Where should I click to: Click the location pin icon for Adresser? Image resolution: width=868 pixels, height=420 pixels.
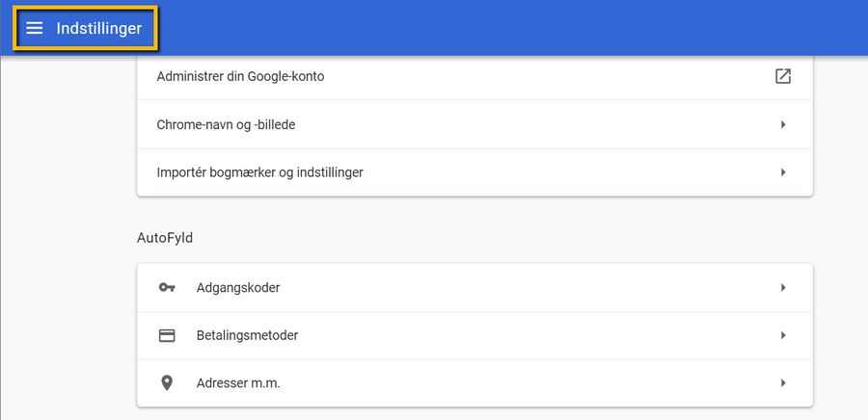click(x=167, y=383)
